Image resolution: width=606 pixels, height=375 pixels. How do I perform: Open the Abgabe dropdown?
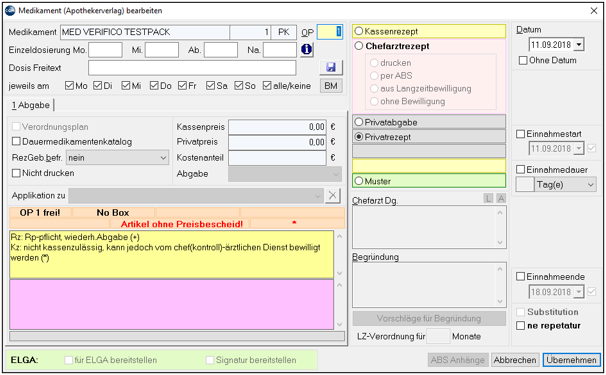pos(285,174)
